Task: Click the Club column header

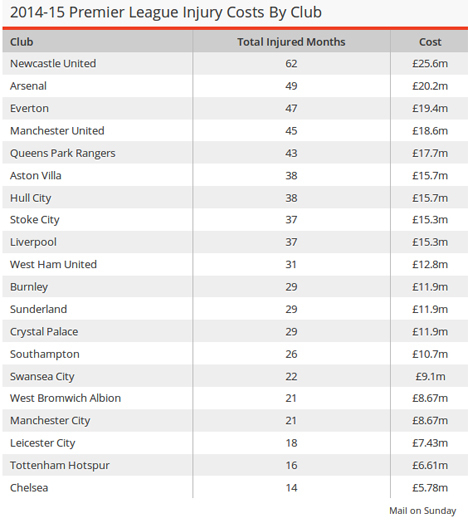Action: pos(22,42)
